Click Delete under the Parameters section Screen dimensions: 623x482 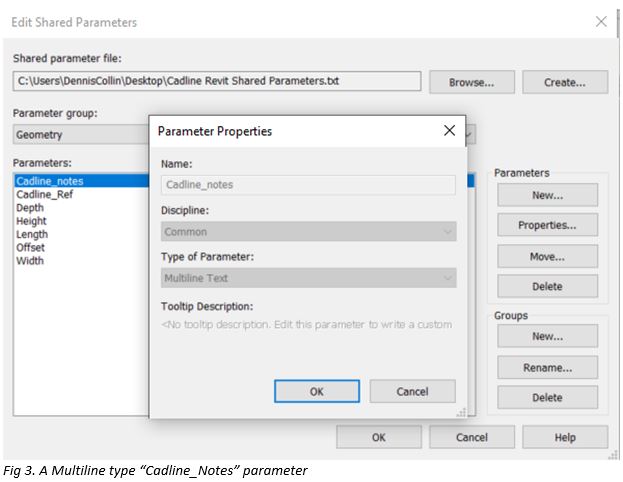547,286
